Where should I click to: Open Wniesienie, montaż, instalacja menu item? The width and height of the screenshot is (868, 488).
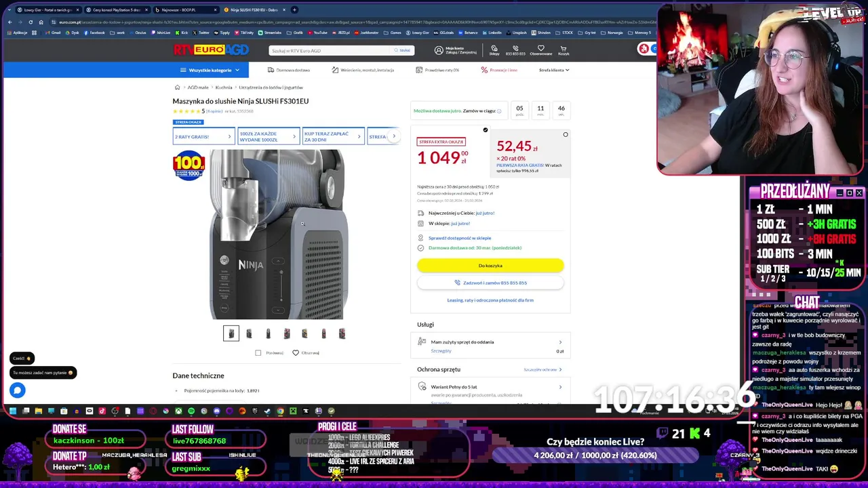(363, 70)
